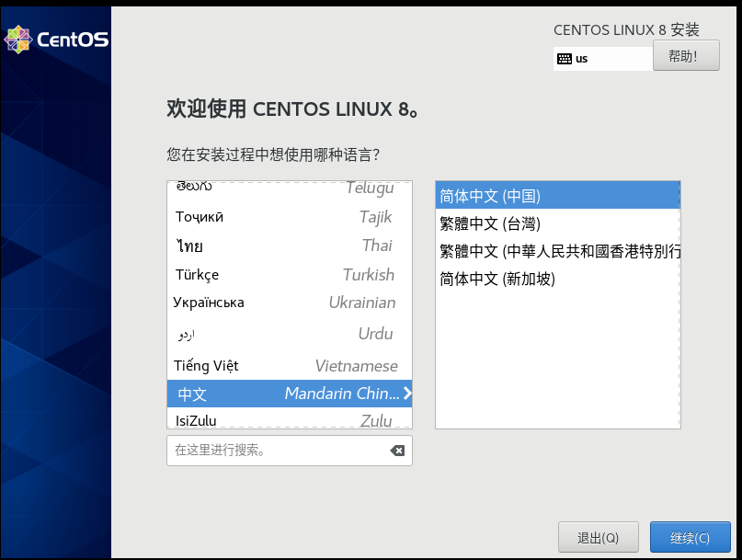Open help with the 帮助! button
Screen dimensions: 742x560
coord(686,55)
